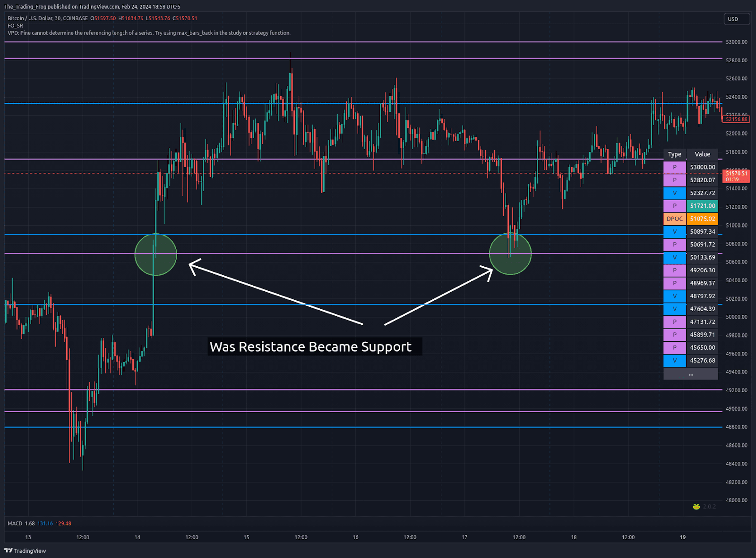Click the open price O51597.50

pos(103,18)
